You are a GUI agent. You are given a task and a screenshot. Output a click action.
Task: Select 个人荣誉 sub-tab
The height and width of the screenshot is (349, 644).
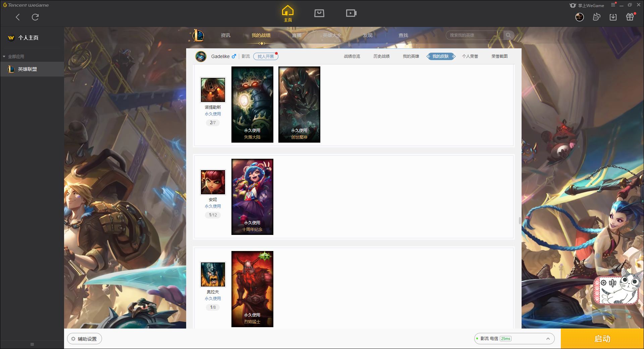[470, 56]
